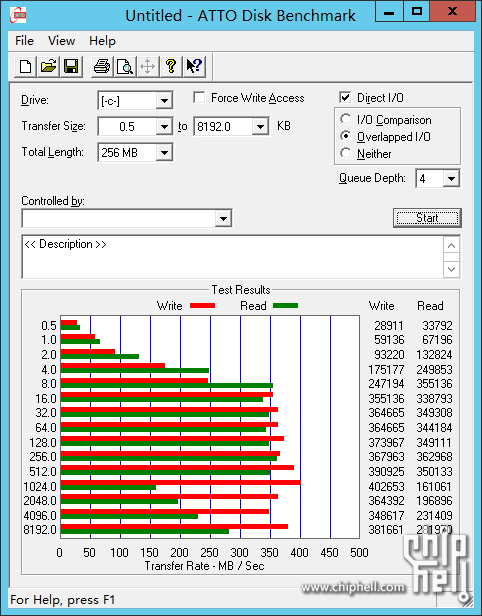
Task: Open the Help menu
Action: point(102,41)
